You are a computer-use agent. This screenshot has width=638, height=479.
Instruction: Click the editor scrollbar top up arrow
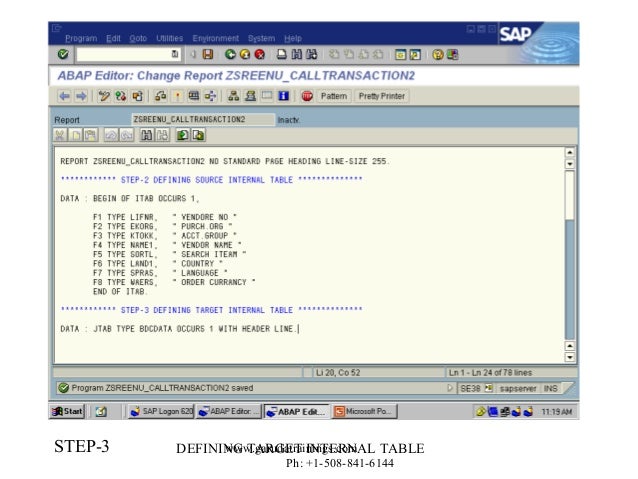pos(570,152)
